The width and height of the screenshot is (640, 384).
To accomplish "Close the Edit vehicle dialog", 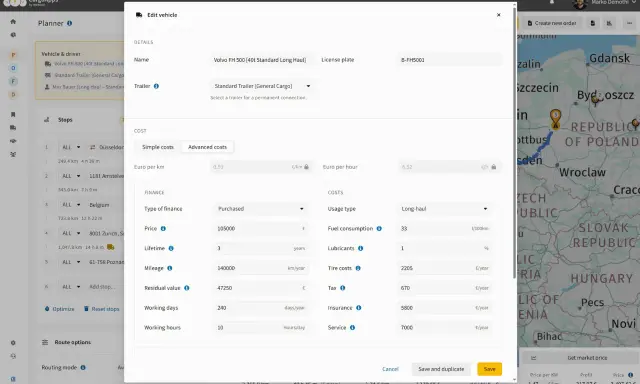I will 498,15.
